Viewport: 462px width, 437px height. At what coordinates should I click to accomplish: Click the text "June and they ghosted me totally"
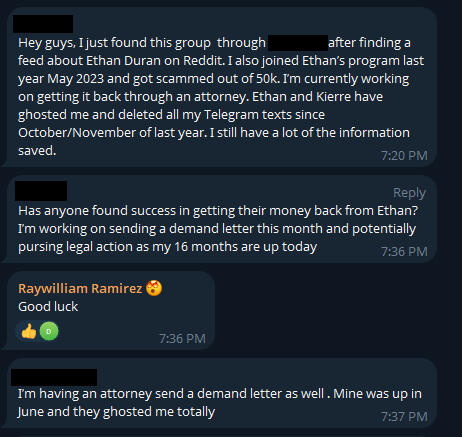[x=116, y=412]
